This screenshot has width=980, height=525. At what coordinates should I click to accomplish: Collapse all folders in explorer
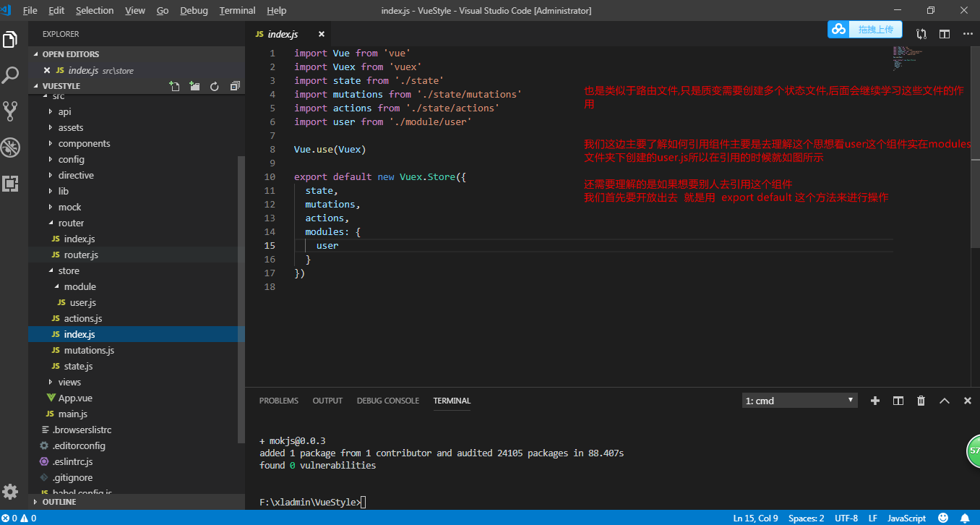coord(235,86)
